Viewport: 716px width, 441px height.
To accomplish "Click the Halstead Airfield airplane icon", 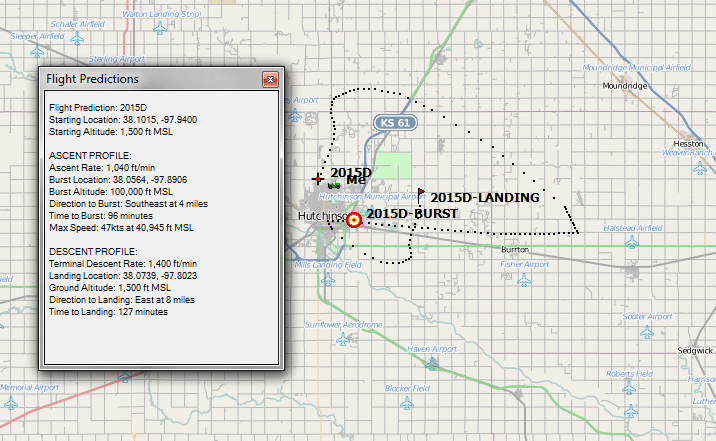I will [x=632, y=242].
